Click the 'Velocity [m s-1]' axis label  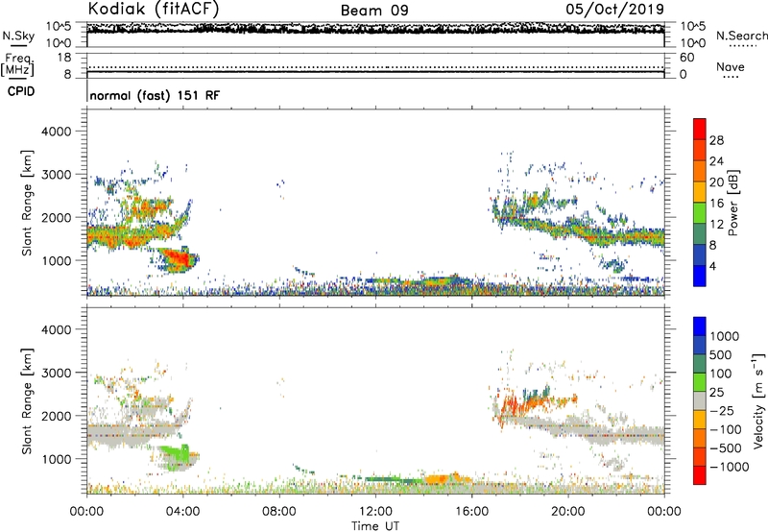[758, 400]
